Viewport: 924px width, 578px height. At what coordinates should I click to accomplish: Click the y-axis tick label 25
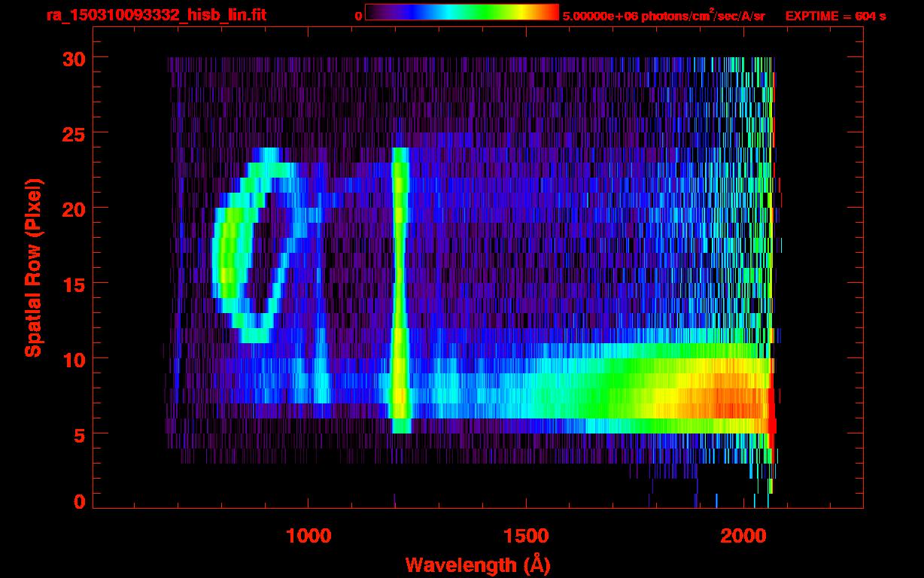(x=74, y=133)
